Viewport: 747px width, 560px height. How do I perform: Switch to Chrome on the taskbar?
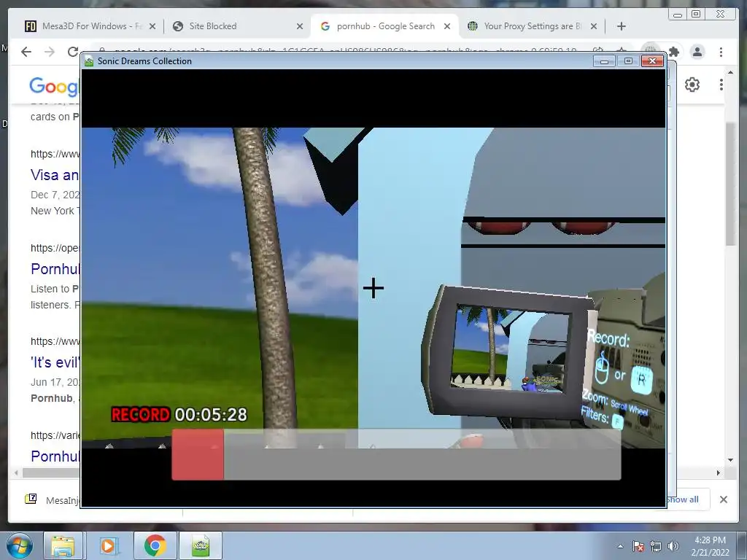(155, 545)
